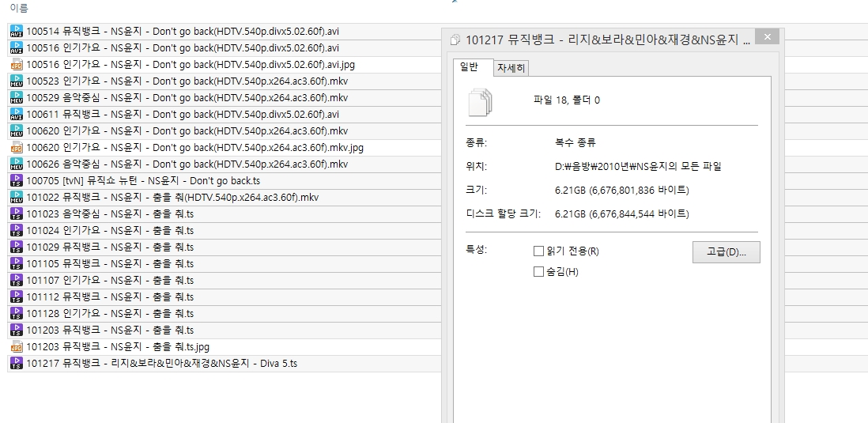This screenshot has width=868, height=423.
Task: Close the properties dialog
Action: 767,37
